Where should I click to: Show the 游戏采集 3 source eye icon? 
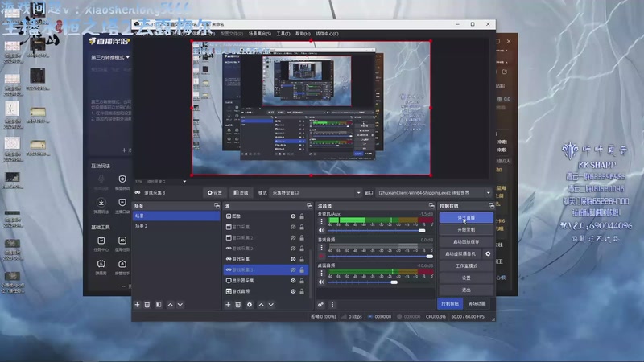pos(293,269)
